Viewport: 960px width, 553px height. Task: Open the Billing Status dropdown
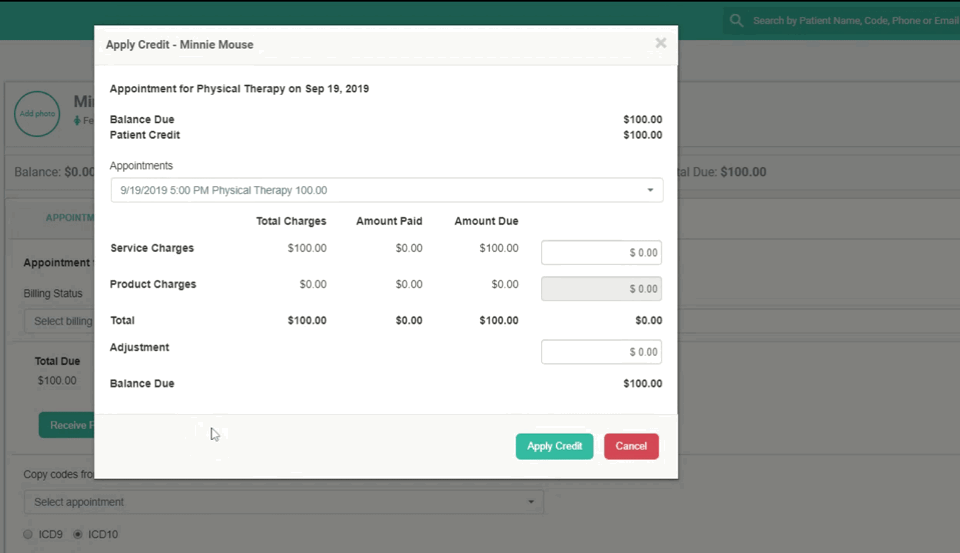tap(58, 321)
